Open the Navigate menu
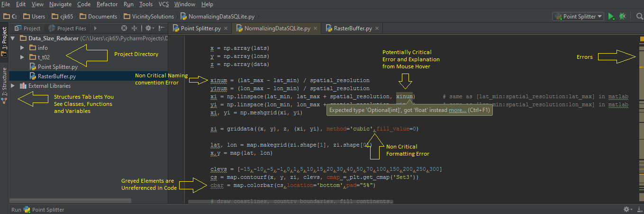This screenshot has height=214, width=644. click(60, 4)
